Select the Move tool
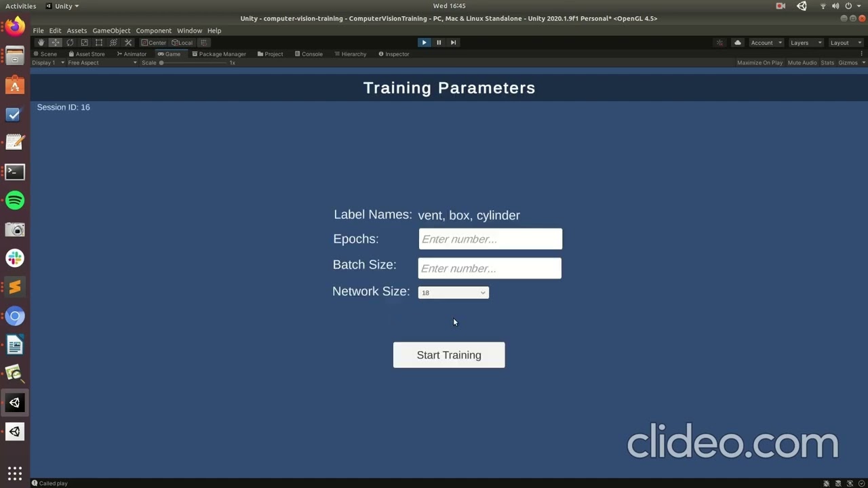This screenshot has width=868, height=488. (56, 43)
